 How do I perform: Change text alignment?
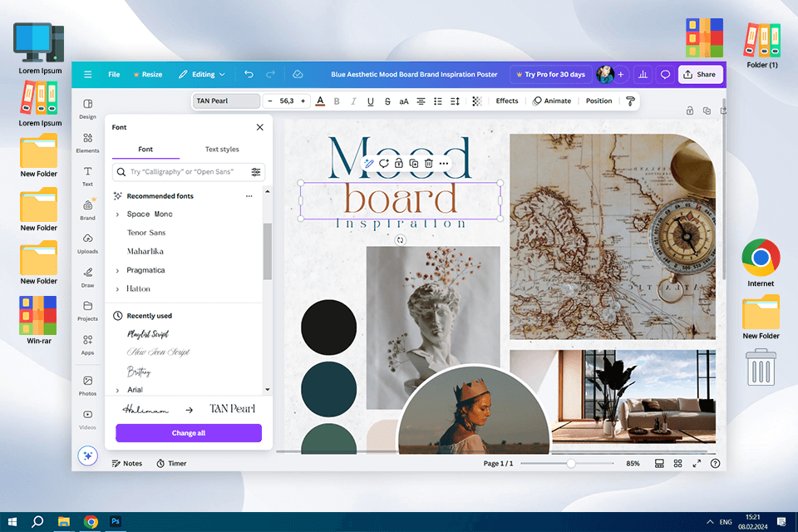[x=421, y=101]
